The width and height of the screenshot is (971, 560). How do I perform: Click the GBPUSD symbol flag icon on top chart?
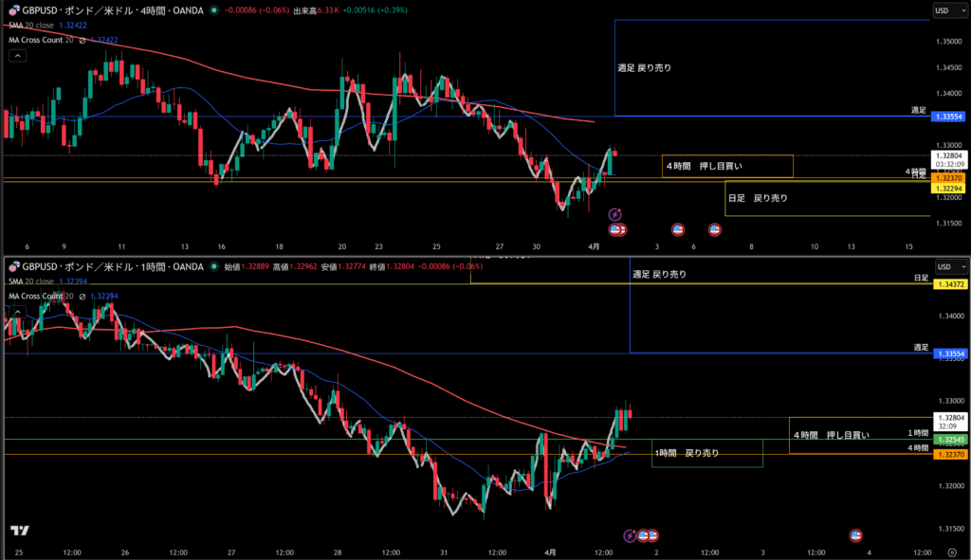(14, 10)
